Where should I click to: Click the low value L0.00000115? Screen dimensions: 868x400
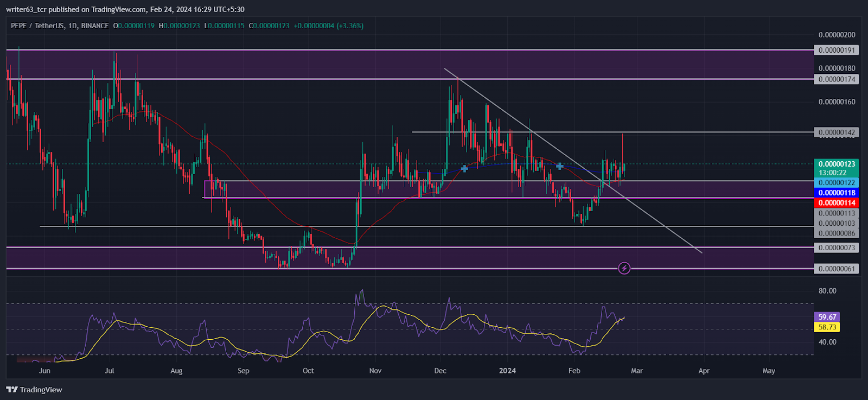225,26
